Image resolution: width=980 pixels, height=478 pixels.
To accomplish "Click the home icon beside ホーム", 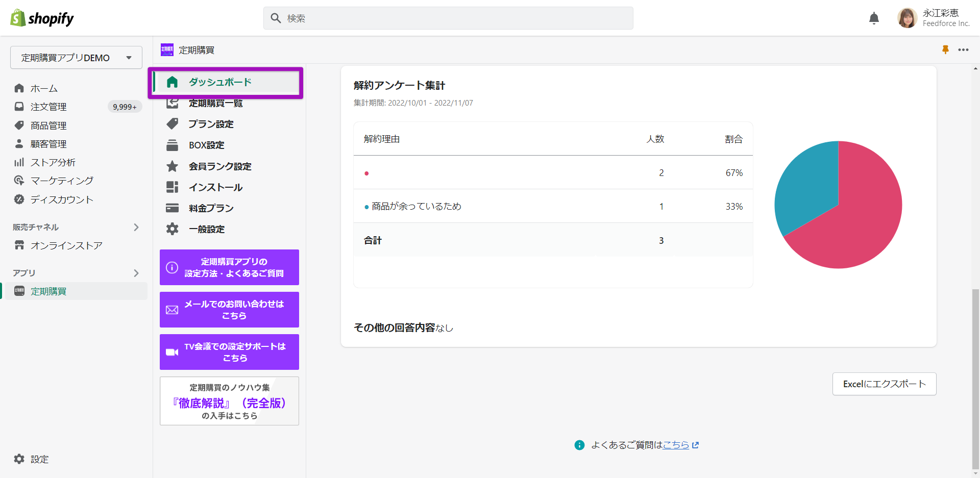I will 19,88.
